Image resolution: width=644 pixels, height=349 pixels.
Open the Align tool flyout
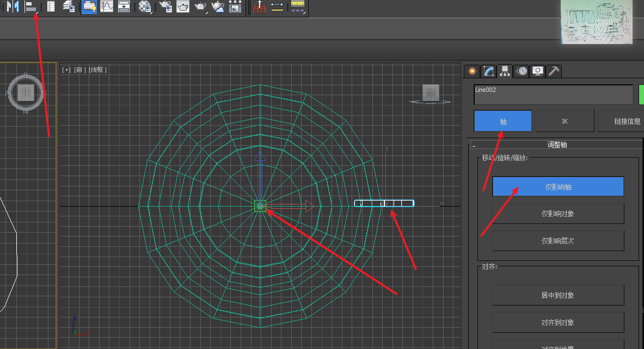31,7
